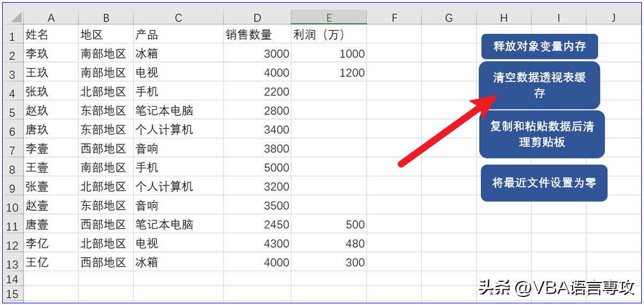Screen dimensions: 644x305
Task: Select sales quantity cell 4300
Action: pyautogui.click(x=257, y=243)
